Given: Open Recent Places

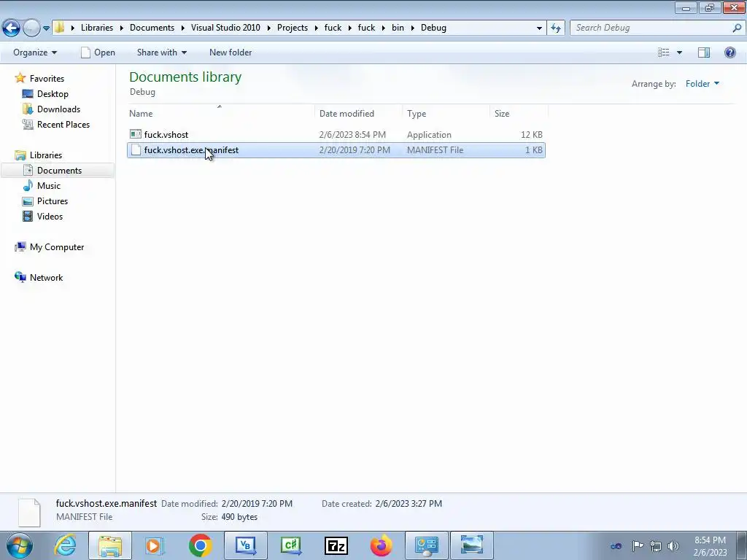Looking at the screenshot, I should click(63, 124).
